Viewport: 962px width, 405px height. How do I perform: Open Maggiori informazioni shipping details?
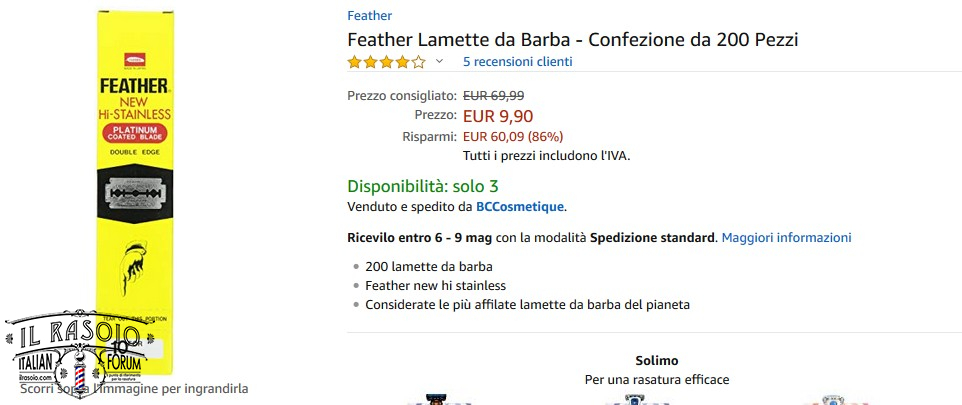click(786, 238)
